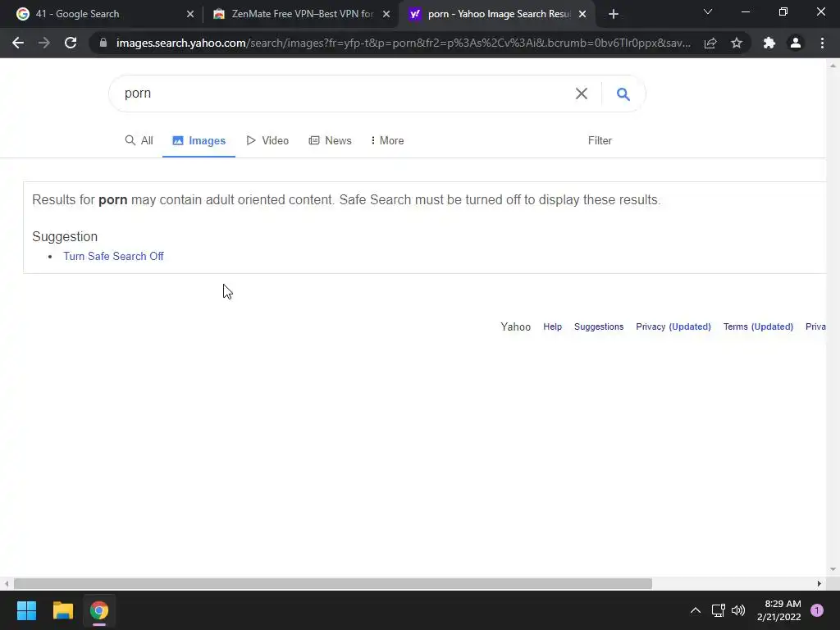The height and width of the screenshot is (630, 840).
Task: Bookmark this page with the star icon
Action: [737, 43]
